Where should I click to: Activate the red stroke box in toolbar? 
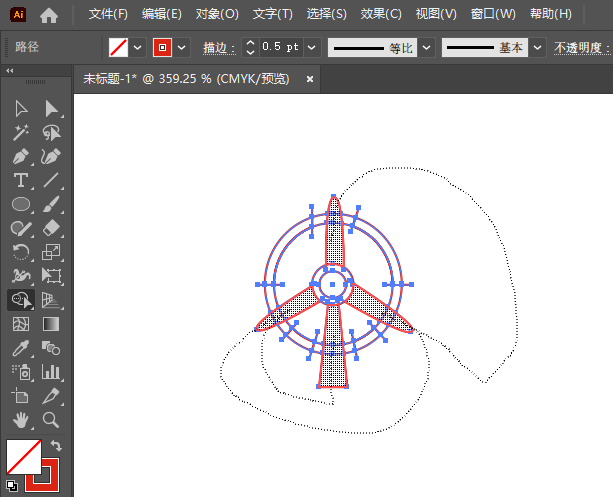(51, 483)
